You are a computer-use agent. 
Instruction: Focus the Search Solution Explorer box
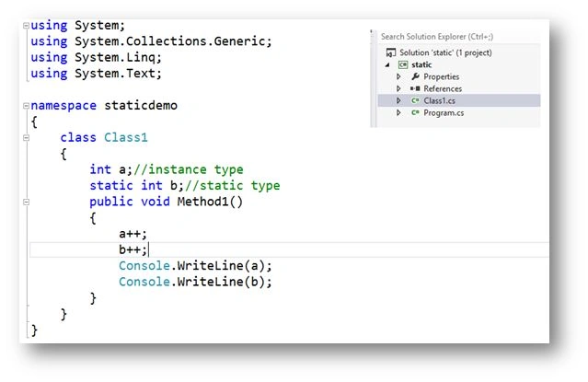pyautogui.click(x=458, y=37)
